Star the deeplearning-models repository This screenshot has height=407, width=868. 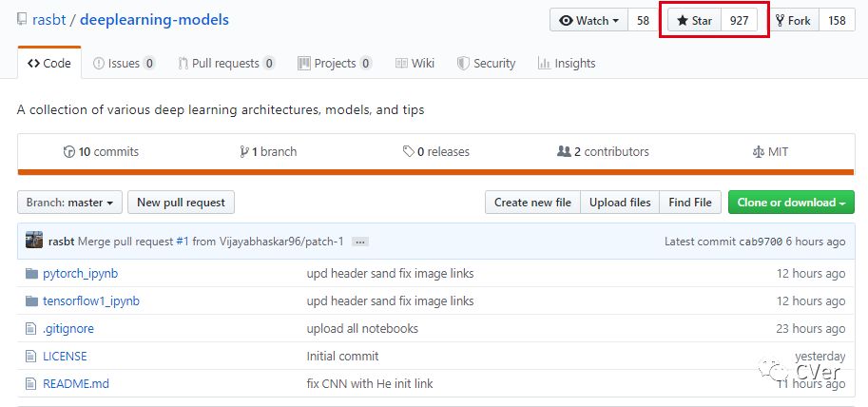tap(694, 20)
